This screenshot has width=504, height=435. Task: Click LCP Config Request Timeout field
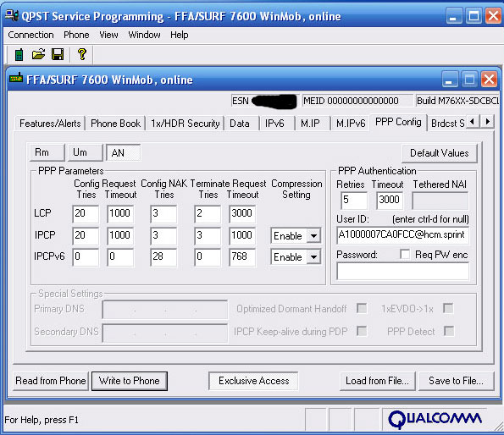tap(120, 214)
